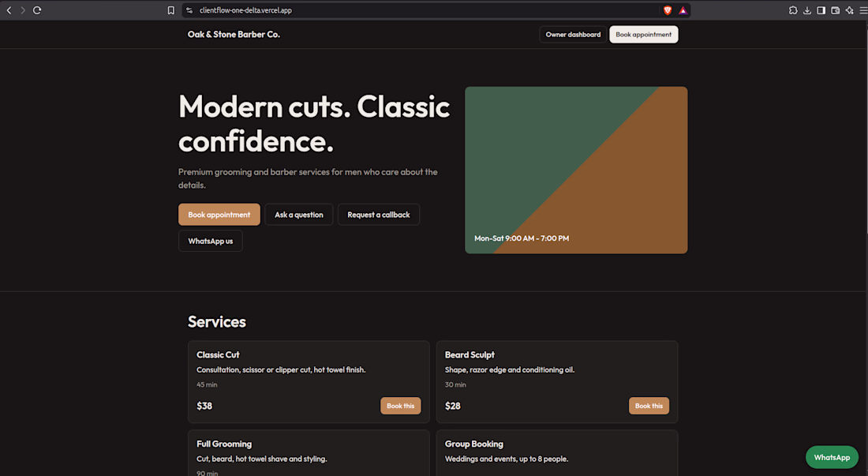Open the Brave Rewards triangle icon
This screenshot has width=868, height=476.
(x=683, y=10)
